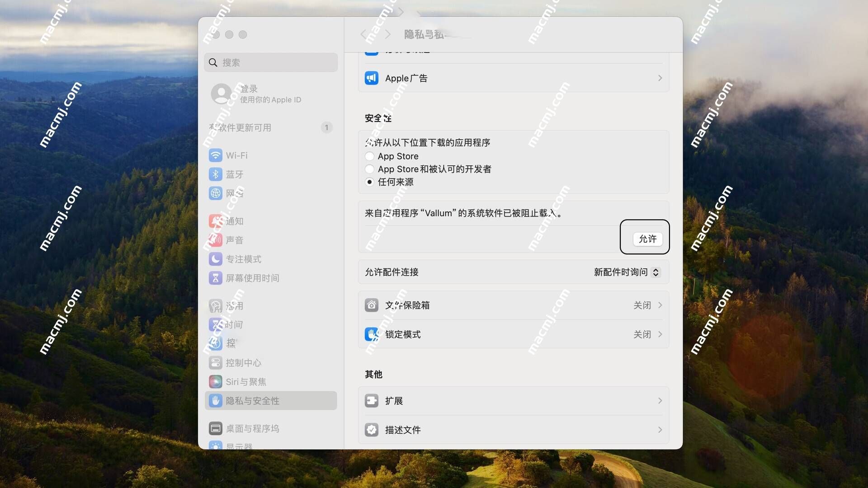Select the 专注模式 moon icon

coord(216,259)
